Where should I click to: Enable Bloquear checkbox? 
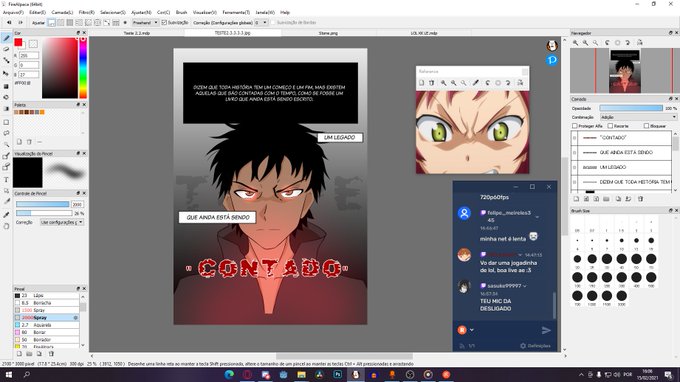[x=646, y=126]
